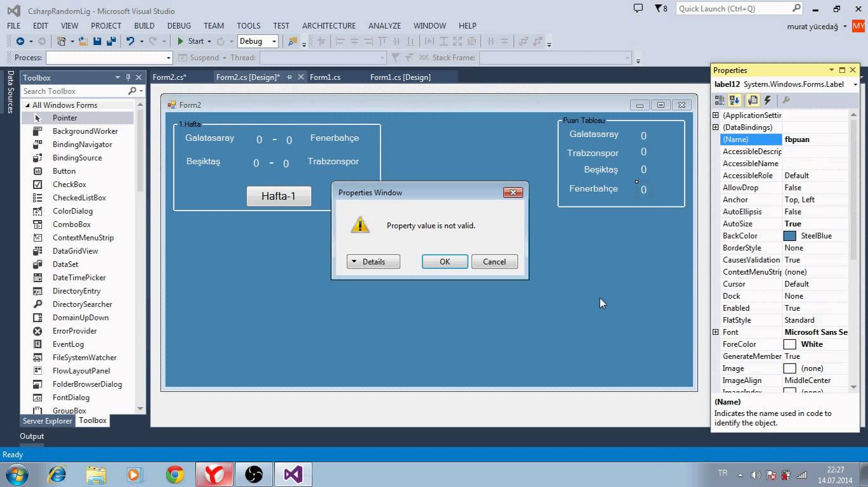This screenshot has width=868, height=487.
Task: Open notifications flag icon
Action: pos(657,8)
